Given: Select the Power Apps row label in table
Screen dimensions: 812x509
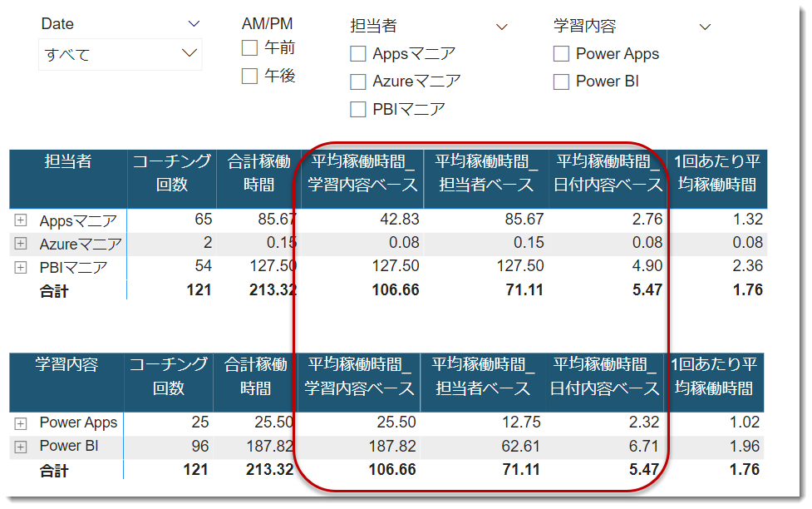Looking at the screenshot, I should [x=79, y=423].
